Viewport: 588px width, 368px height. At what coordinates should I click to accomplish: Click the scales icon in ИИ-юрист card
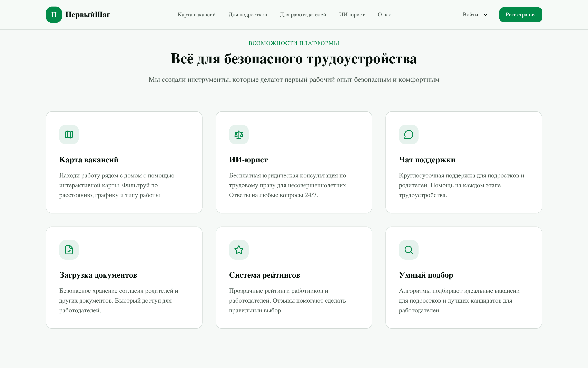(239, 135)
